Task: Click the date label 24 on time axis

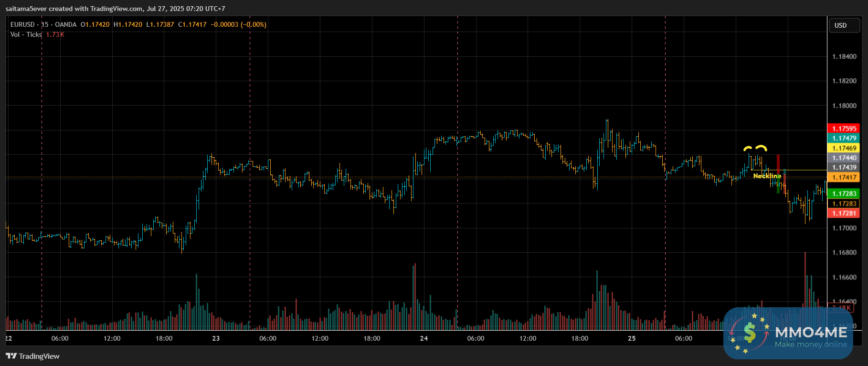Action: pos(424,338)
